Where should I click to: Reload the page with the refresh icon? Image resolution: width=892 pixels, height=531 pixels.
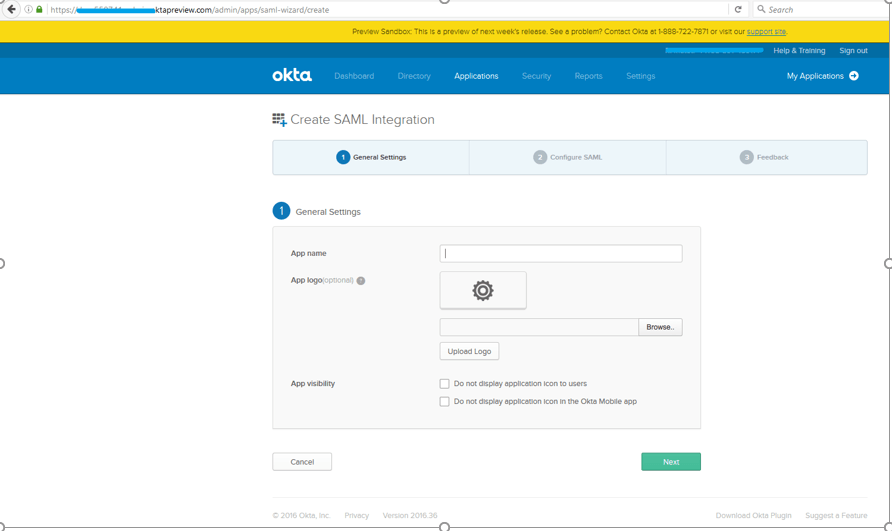click(738, 10)
